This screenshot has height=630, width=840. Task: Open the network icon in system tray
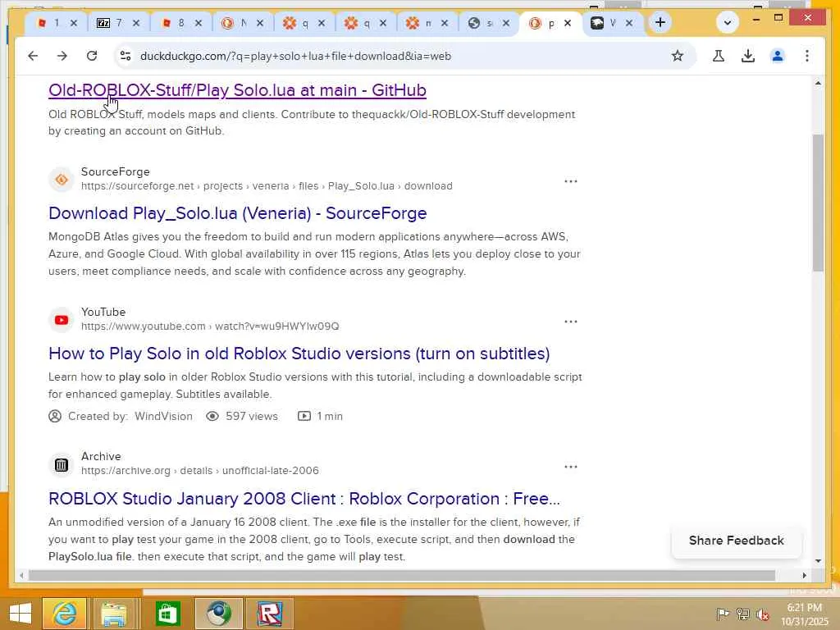coord(742,614)
